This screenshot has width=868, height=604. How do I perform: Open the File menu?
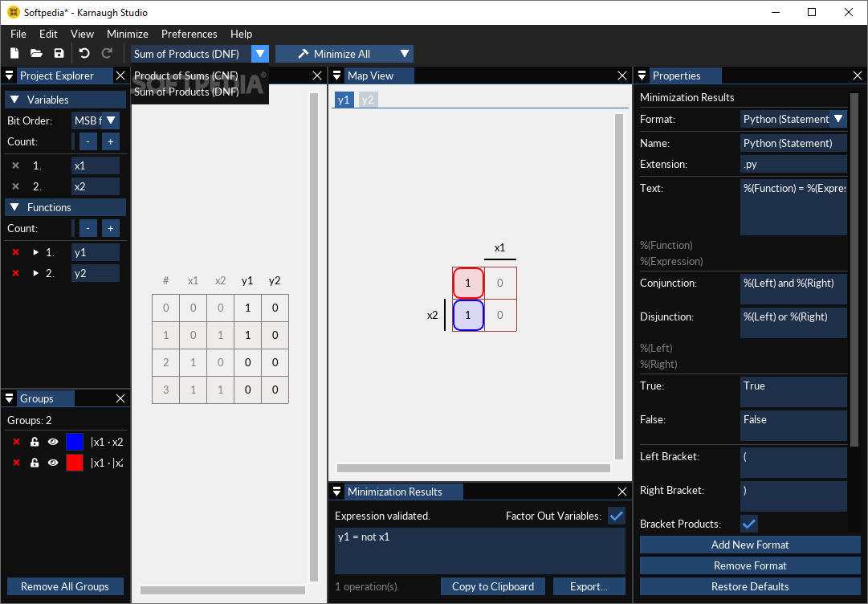point(18,34)
